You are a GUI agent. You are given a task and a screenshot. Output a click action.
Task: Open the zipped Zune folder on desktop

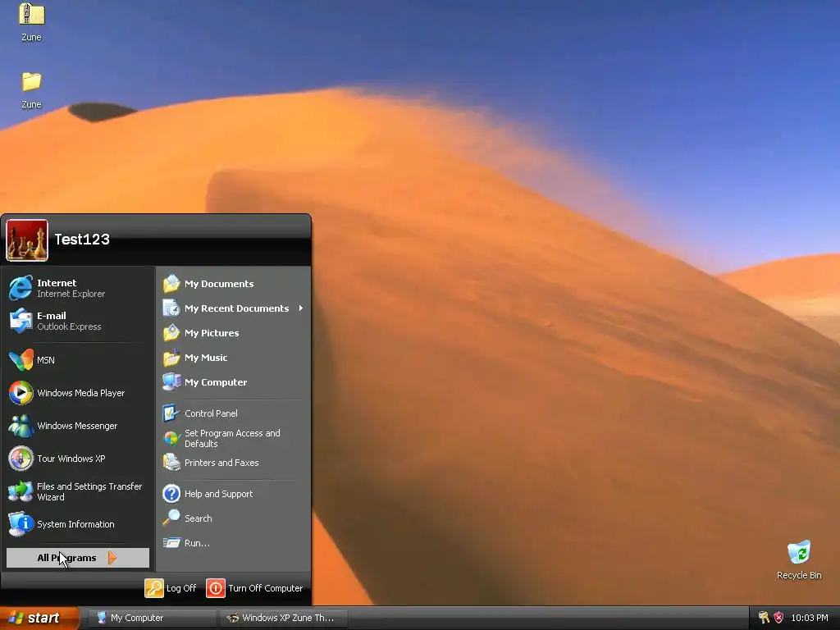click(32, 13)
